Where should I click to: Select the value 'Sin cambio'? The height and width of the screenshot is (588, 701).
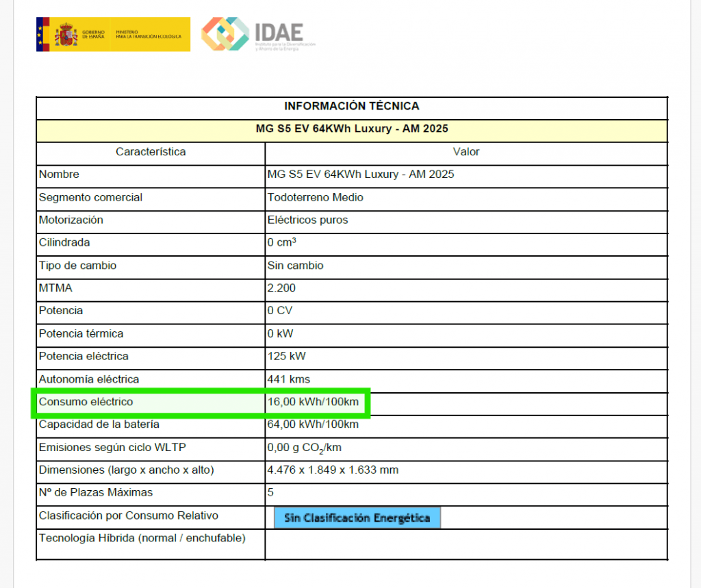pos(296,266)
